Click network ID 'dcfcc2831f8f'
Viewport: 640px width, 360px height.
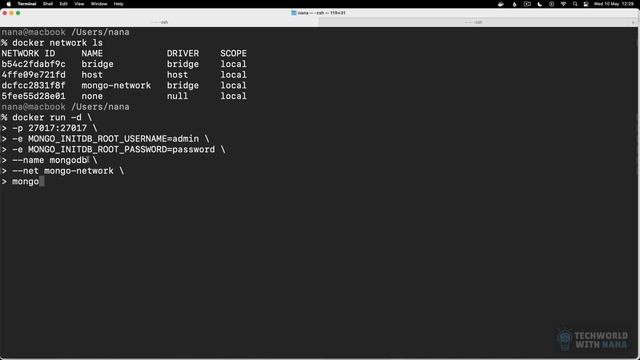[x=33, y=85]
